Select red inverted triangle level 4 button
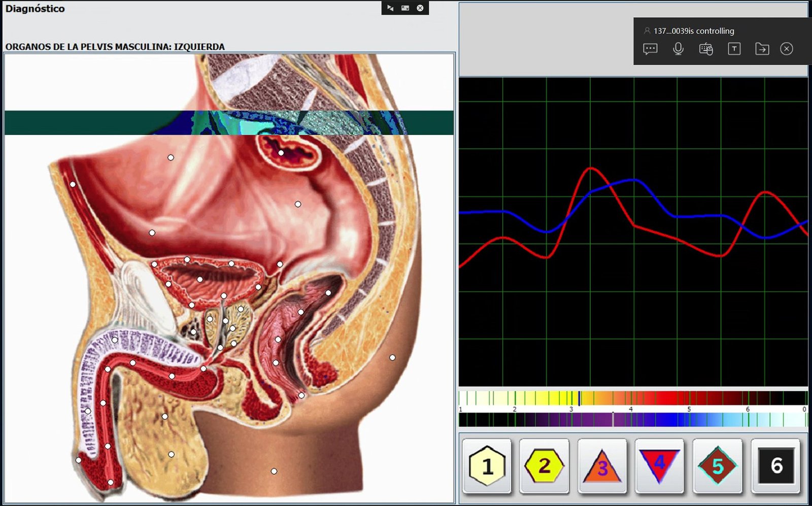This screenshot has height=506, width=812. [x=659, y=466]
